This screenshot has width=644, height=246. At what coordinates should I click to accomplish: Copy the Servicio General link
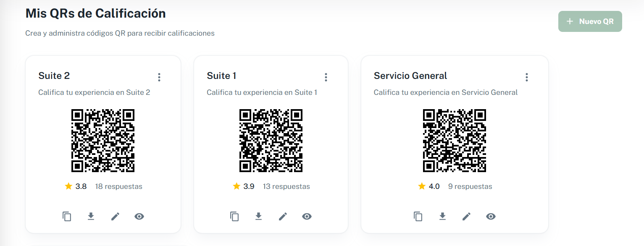pyautogui.click(x=418, y=217)
